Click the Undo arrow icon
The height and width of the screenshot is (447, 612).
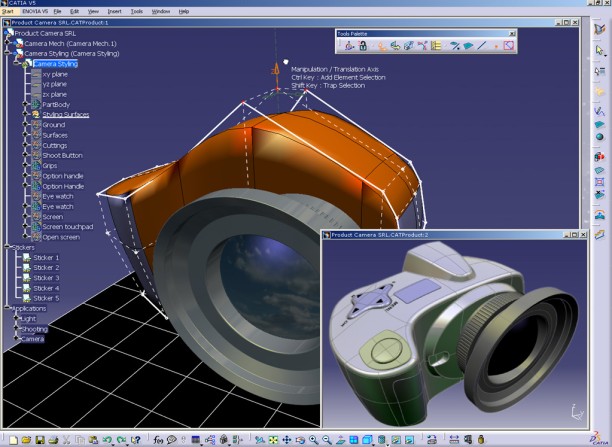(107, 440)
